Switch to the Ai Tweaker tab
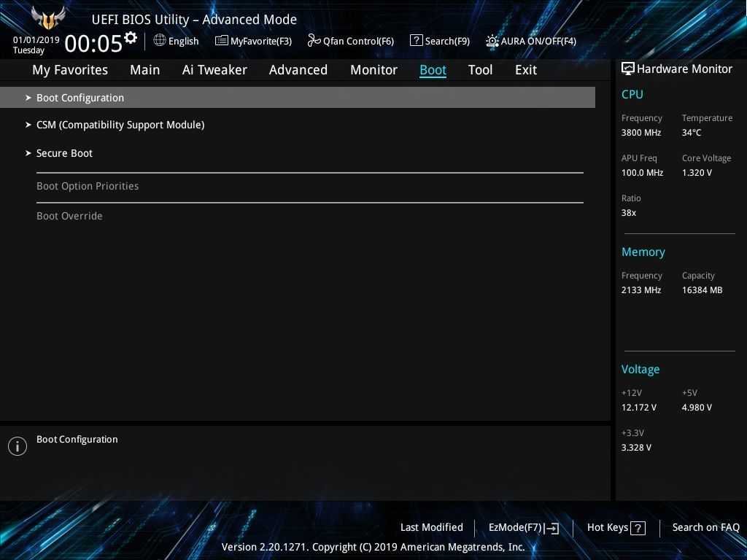Image resolution: width=747 pixels, height=560 pixels. point(214,70)
